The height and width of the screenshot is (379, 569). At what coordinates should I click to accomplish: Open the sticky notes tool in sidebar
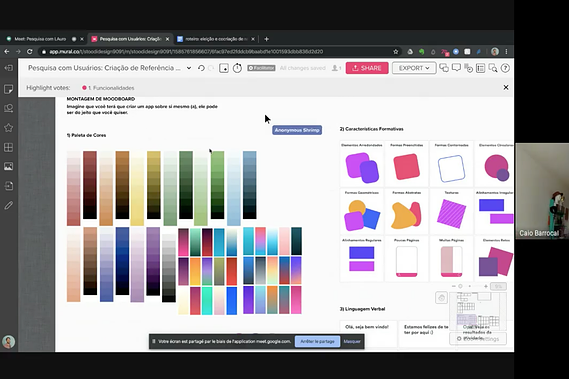8,89
